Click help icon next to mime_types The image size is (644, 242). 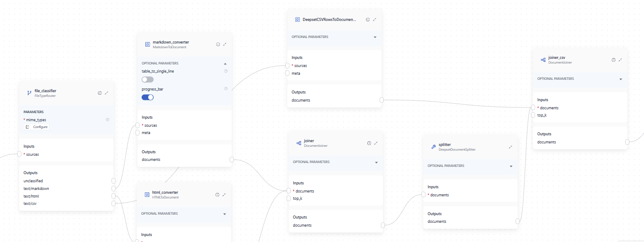click(x=107, y=120)
